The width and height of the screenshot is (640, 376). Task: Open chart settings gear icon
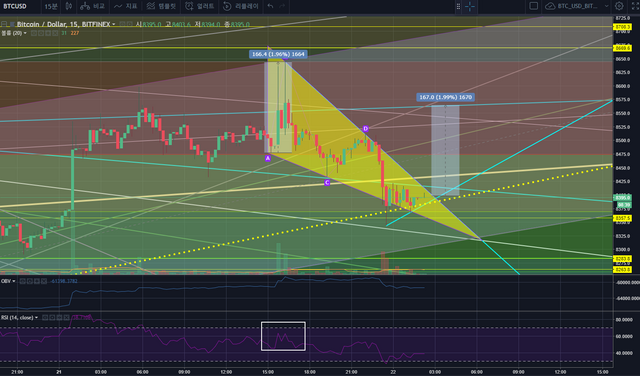[619, 6]
